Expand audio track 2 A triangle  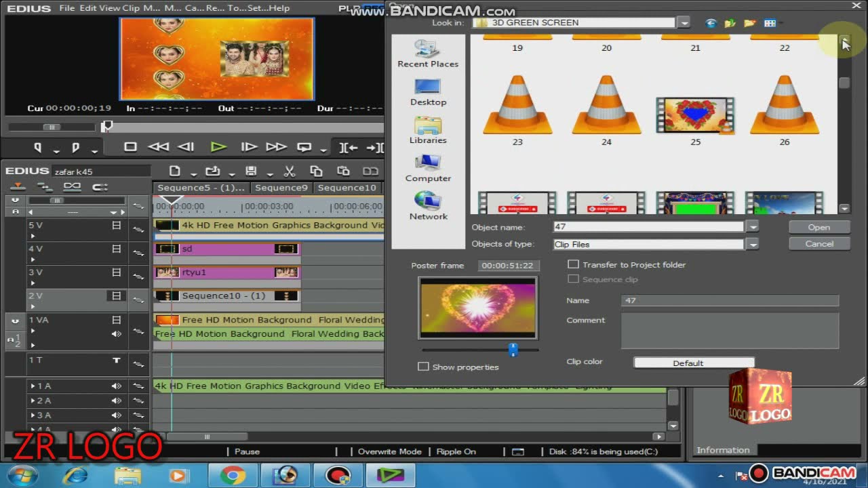(33, 401)
